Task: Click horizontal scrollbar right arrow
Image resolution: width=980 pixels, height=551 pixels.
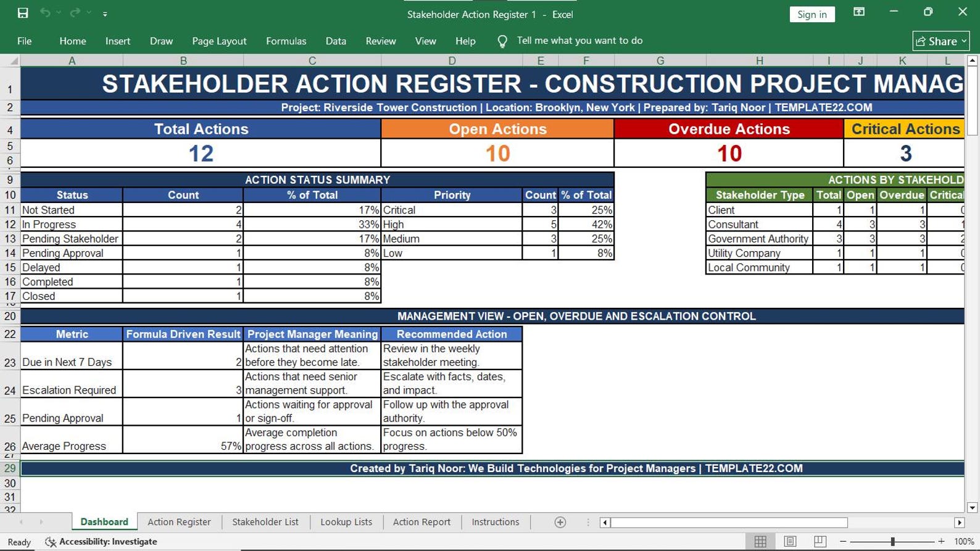Action: click(959, 523)
